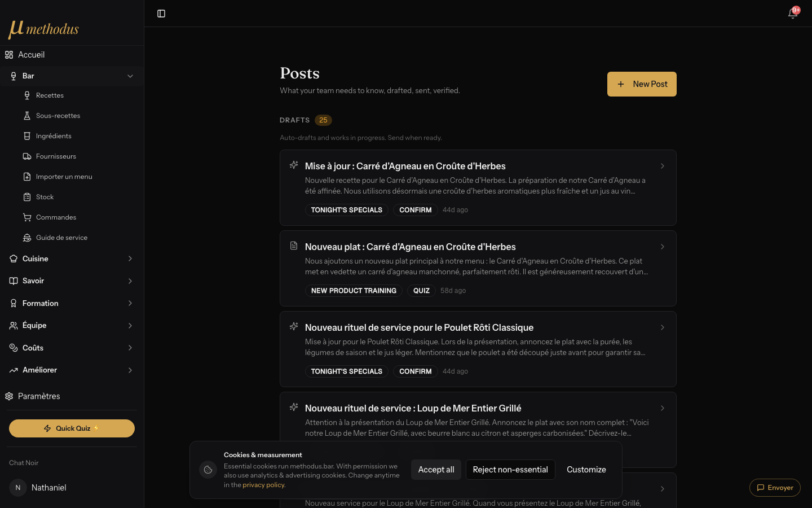Image resolution: width=812 pixels, height=508 pixels.
Task: Create a New Post
Action: pos(642,84)
